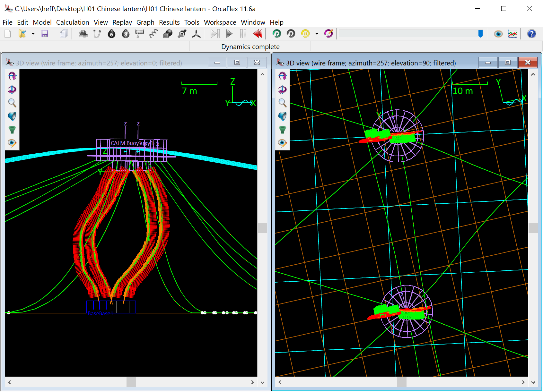
Task: Toggle shaded graphics mode in left 3D view
Action: (12, 116)
